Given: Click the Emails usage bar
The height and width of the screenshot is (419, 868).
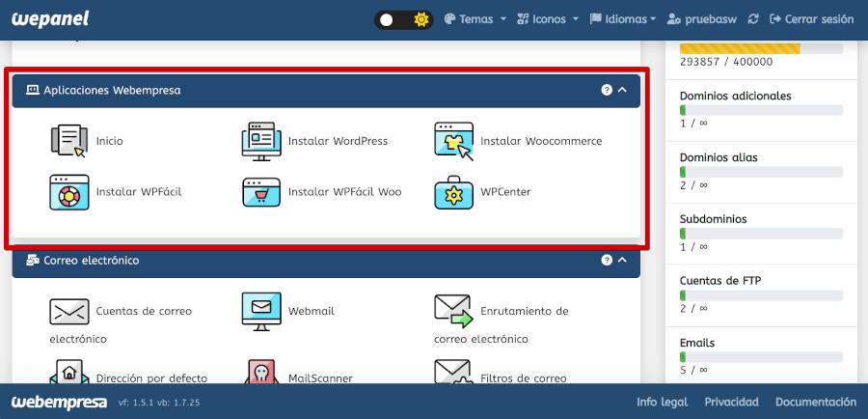Looking at the screenshot, I should click(x=761, y=357).
